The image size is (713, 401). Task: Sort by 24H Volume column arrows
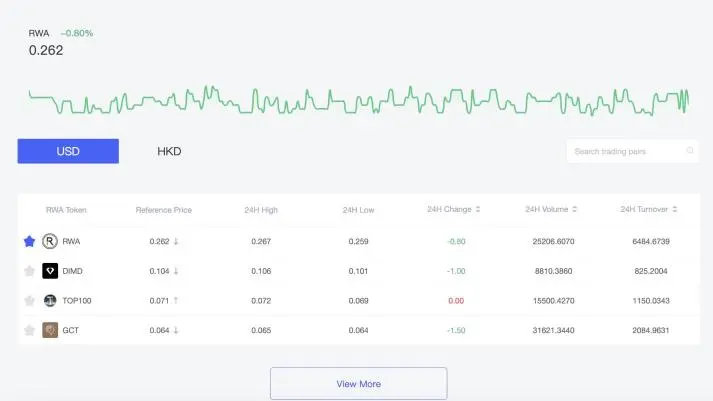[576, 210]
